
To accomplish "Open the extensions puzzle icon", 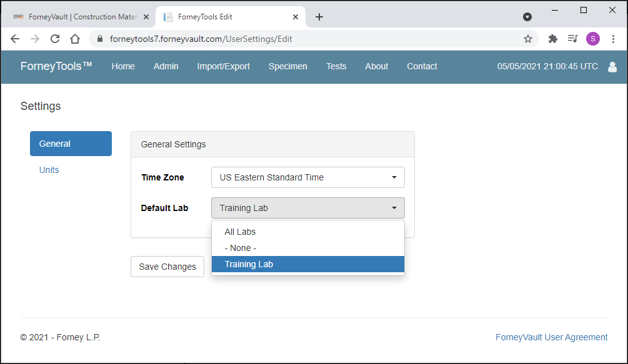I will (553, 39).
